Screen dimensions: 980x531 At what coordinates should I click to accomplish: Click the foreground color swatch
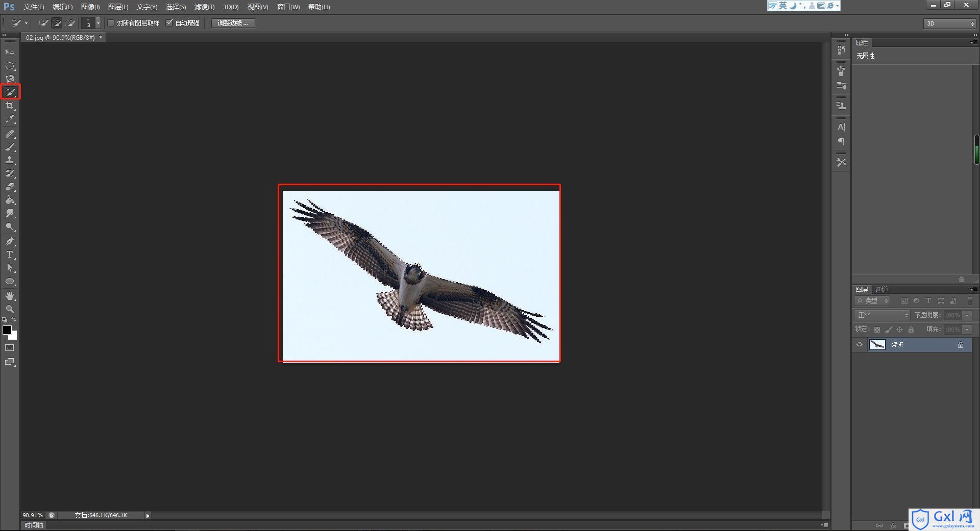coord(6,330)
